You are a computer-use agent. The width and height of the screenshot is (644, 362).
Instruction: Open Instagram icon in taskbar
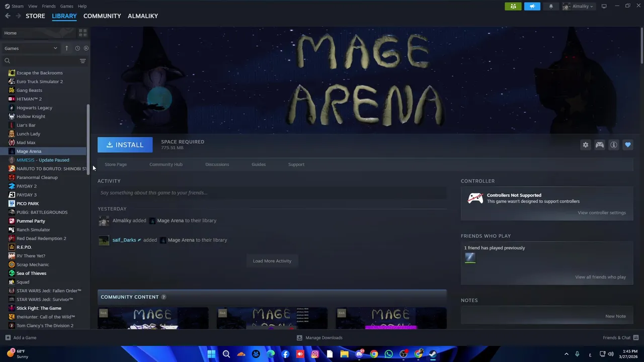click(x=315, y=354)
